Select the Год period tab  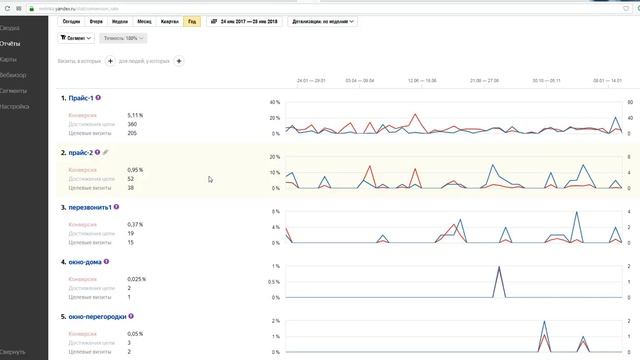[192, 21]
